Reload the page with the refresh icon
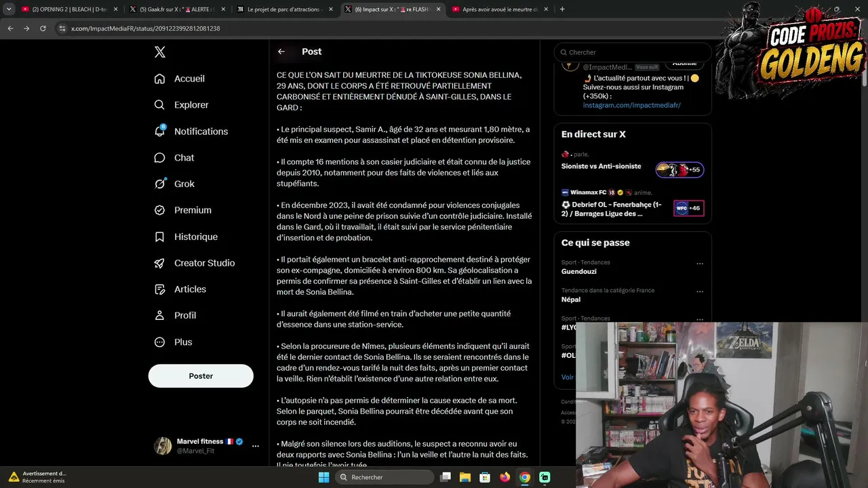The height and width of the screenshot is (488, 868). pyautogui.click(x=43, y=28)
